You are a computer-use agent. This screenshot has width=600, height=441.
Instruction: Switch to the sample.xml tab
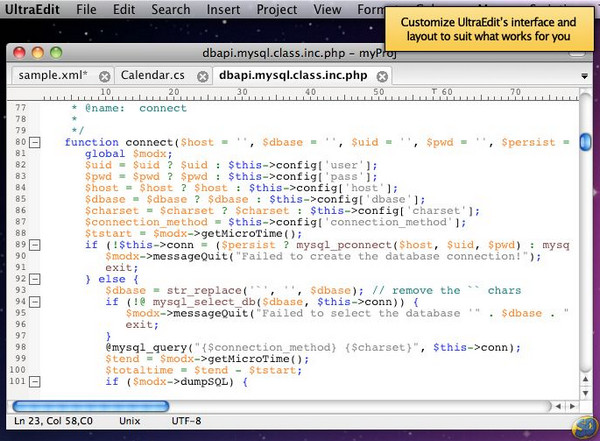click(x=50, y=75)
